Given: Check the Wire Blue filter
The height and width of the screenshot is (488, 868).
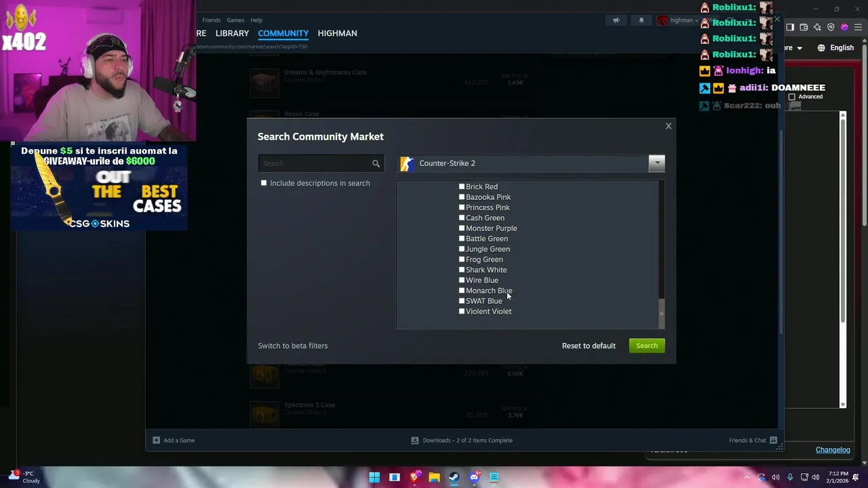Looking at the screenshot, I should [x=462, y=280].
